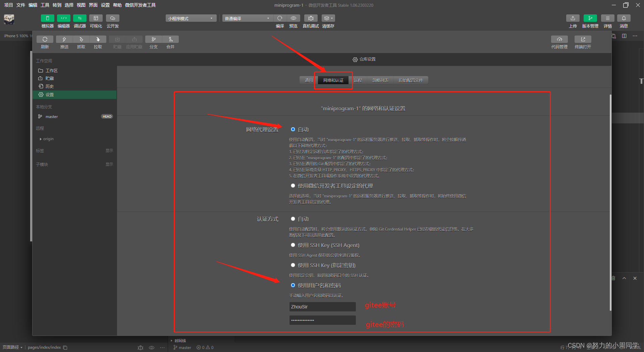
Task: Click the username field containing ZhouSir
Action: (323, 307)
